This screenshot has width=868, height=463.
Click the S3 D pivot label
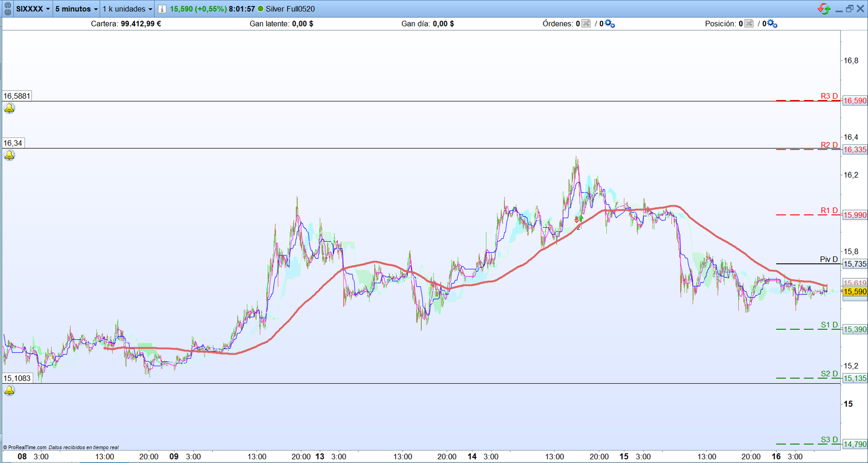(x=829, y=440)
